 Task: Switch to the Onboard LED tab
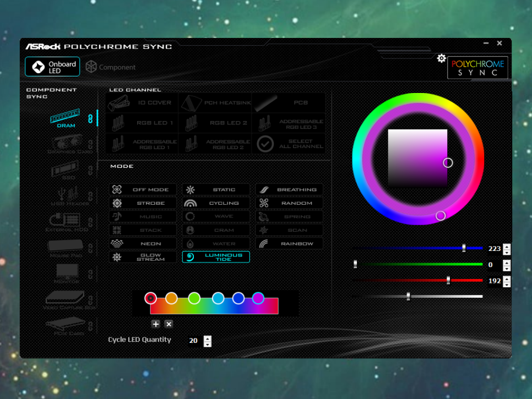tap(52, 67)
